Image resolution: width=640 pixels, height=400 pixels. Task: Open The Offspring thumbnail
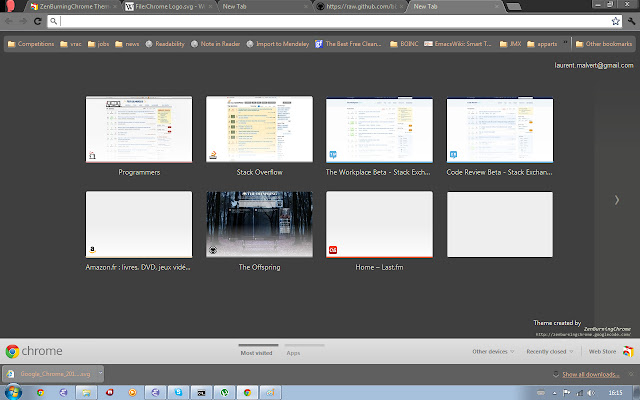tap(259, 224)
